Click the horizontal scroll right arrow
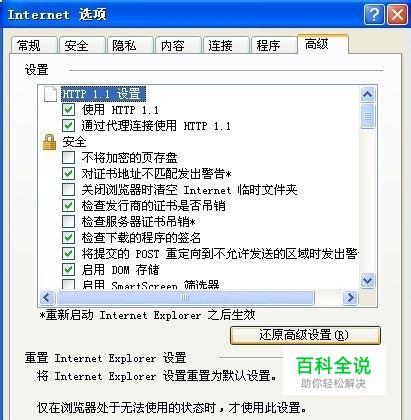The width and height of the screenshot is (411, 420). (350, 297)
